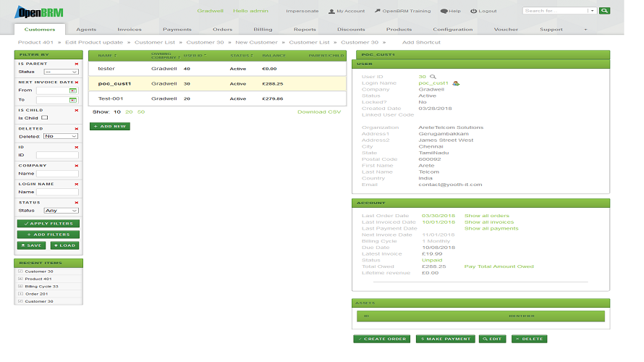Go to the Billing tab
Image resolution: width=644 pixels, height=362 pixels.
point(263,30)
